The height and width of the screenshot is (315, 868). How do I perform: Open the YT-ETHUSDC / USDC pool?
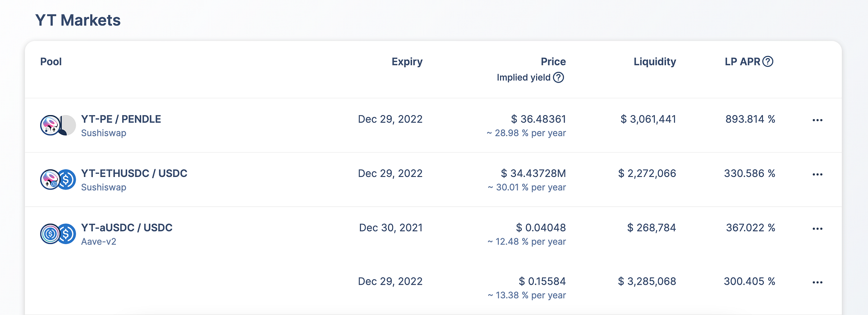(x=134, y=173)
